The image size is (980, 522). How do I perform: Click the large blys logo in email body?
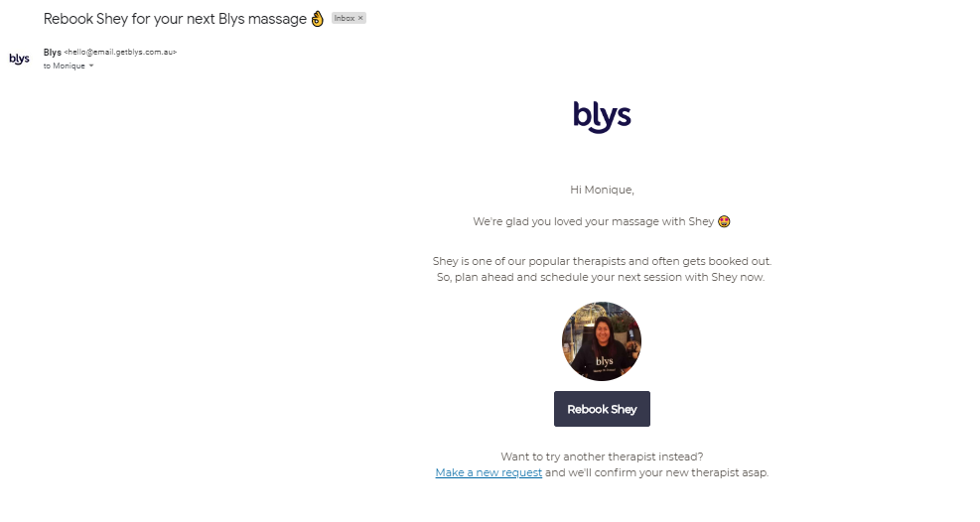tap(602, 117)
